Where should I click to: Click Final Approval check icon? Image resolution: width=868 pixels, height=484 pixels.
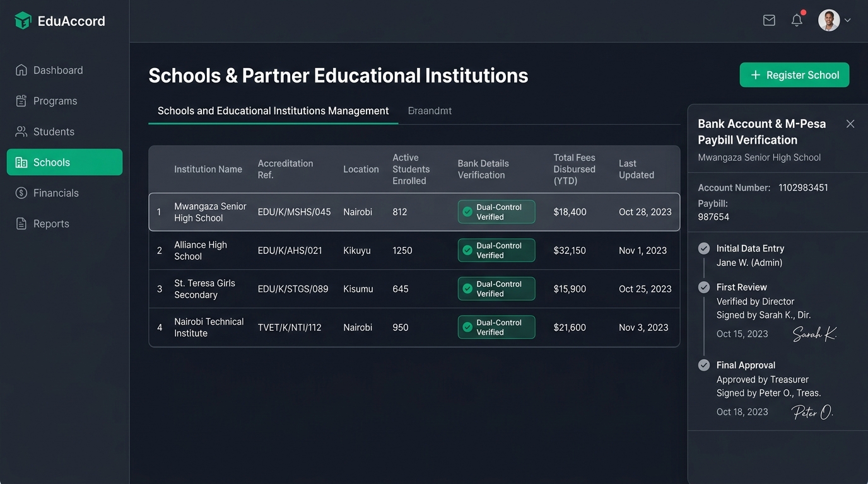(704, 365)
